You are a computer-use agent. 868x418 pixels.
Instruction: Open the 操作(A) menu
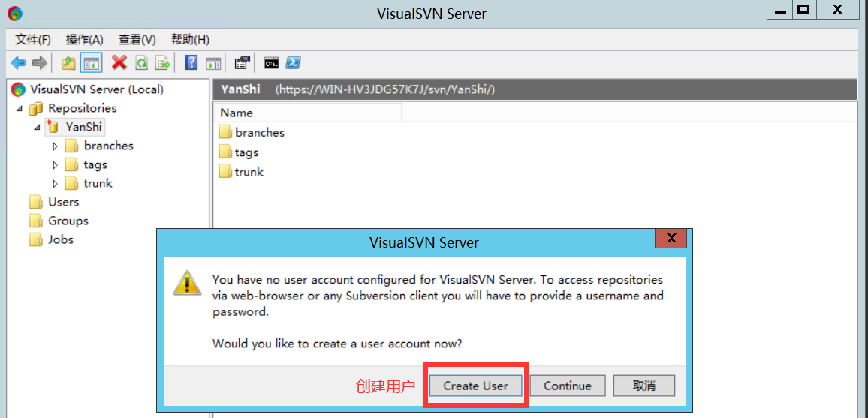(x=85, y=39)
